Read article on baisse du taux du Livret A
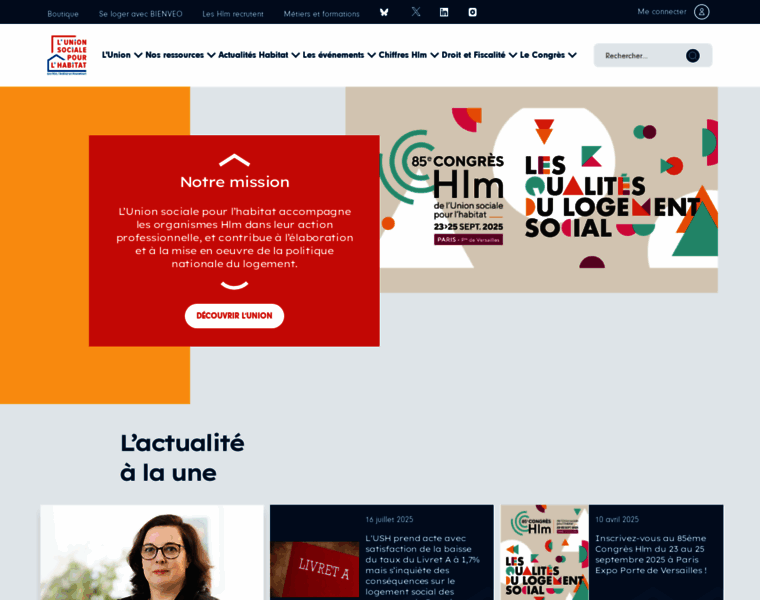The image size is (760, 600). coord(423,565)
